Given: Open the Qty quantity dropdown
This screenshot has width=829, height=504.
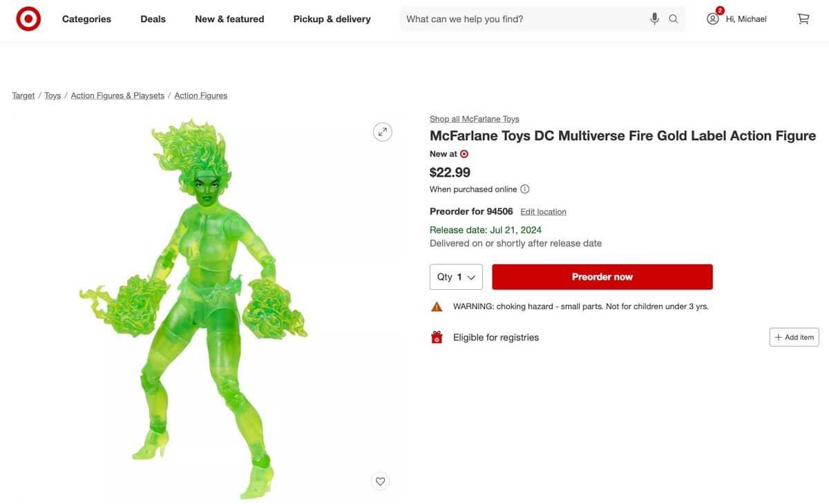Looking at the screenshot, I should coord(456,276).
